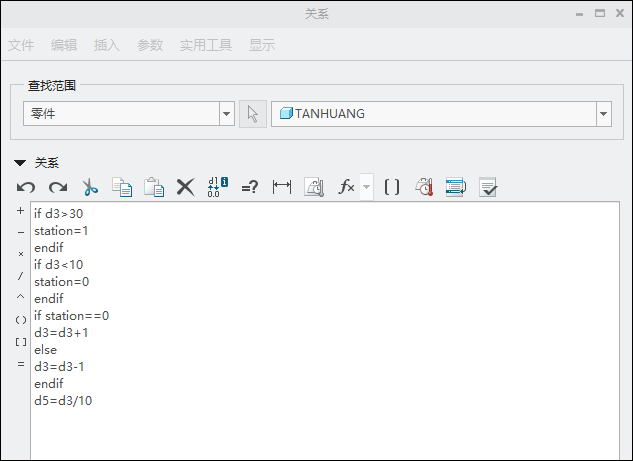Open the 插入 menu
Image resolution: width=633 pixels, height=461 pixels.
click(107, 45)
